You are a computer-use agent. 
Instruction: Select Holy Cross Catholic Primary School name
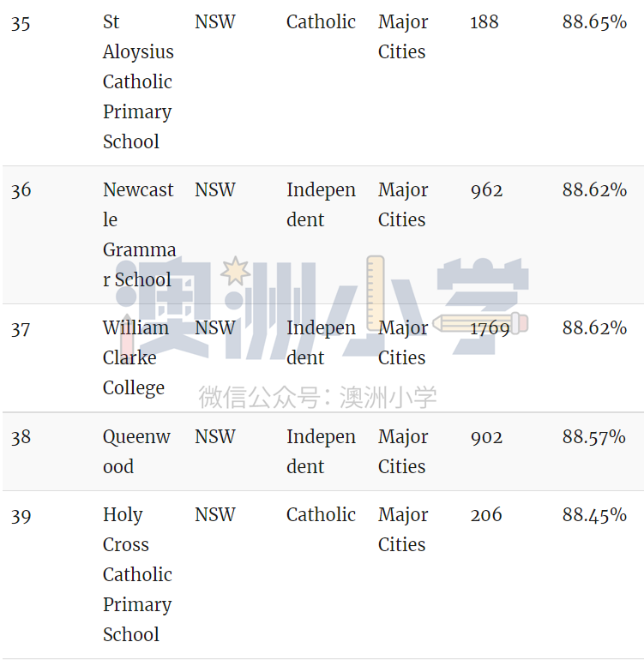137,574
